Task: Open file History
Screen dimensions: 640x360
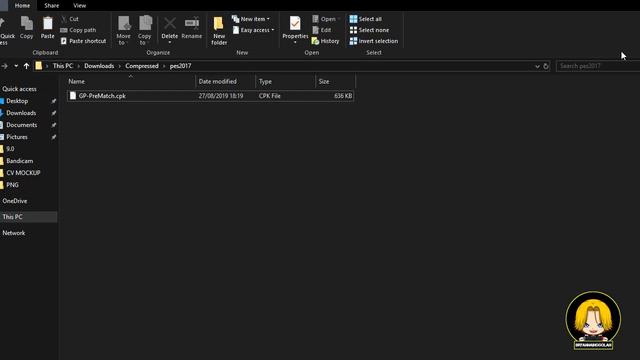Action: (325, 41)
